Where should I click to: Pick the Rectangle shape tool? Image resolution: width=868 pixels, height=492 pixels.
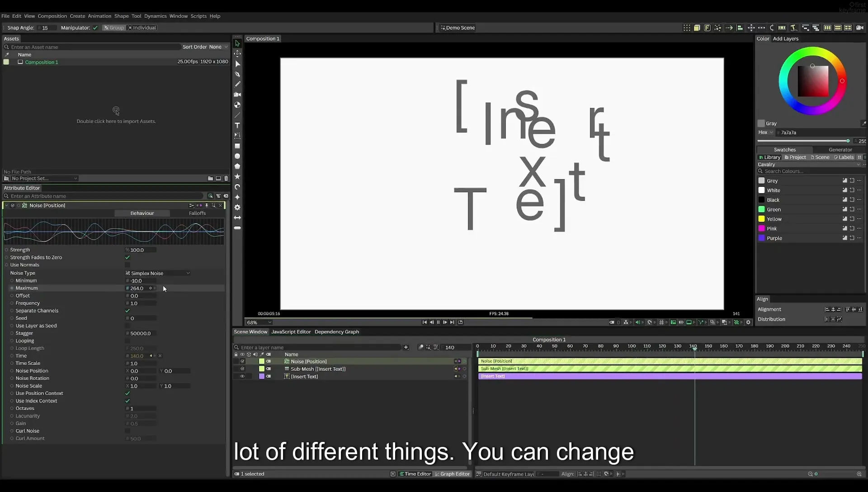point(237,146)
